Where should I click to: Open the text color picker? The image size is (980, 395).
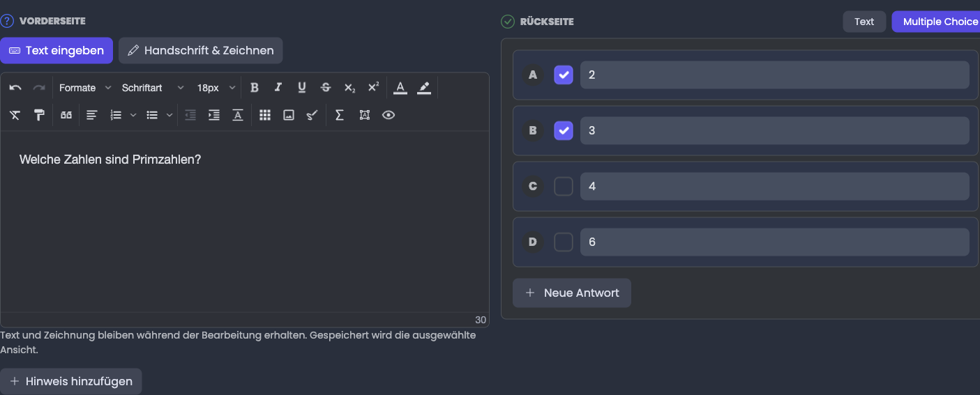400,88
